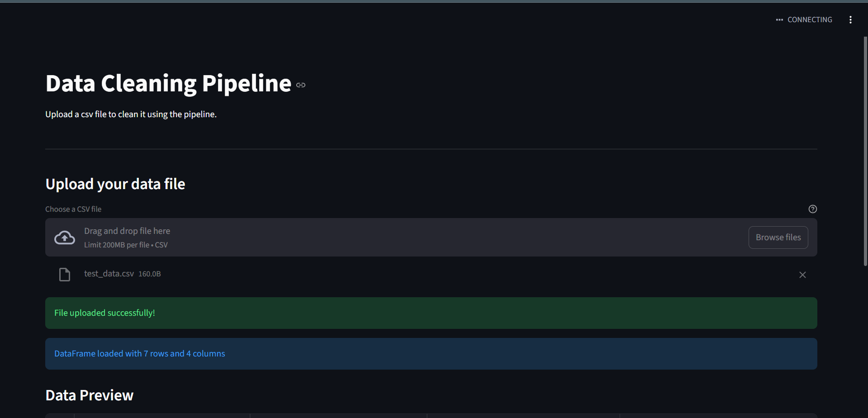Viewport: 868px width, 418px height.
Task: Click the upload a csv file description text
Action: 131,114
